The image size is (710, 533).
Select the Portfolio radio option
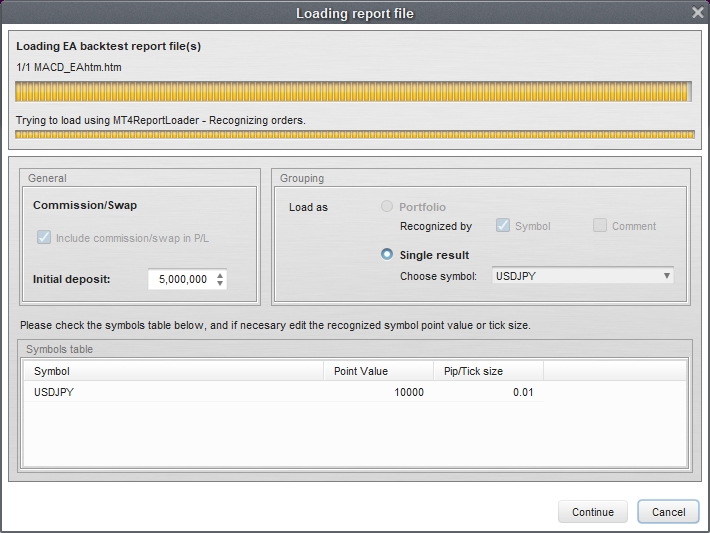click(387, 207)
